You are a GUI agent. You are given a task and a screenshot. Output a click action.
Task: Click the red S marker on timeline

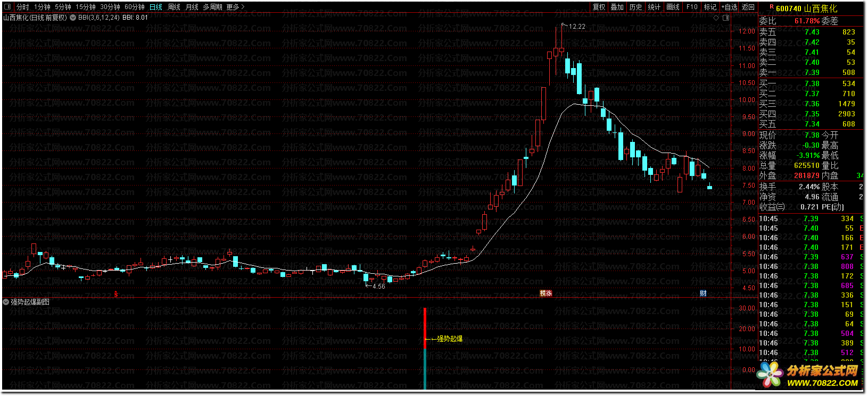pyautogui.click(x=116, y=293)
